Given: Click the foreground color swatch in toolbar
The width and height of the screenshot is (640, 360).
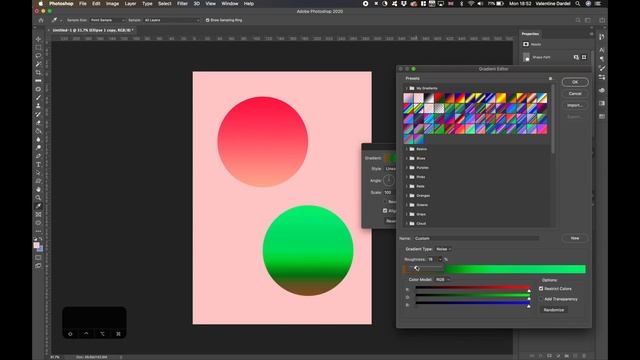Looking at the screenshot, I should pos(36,245).
